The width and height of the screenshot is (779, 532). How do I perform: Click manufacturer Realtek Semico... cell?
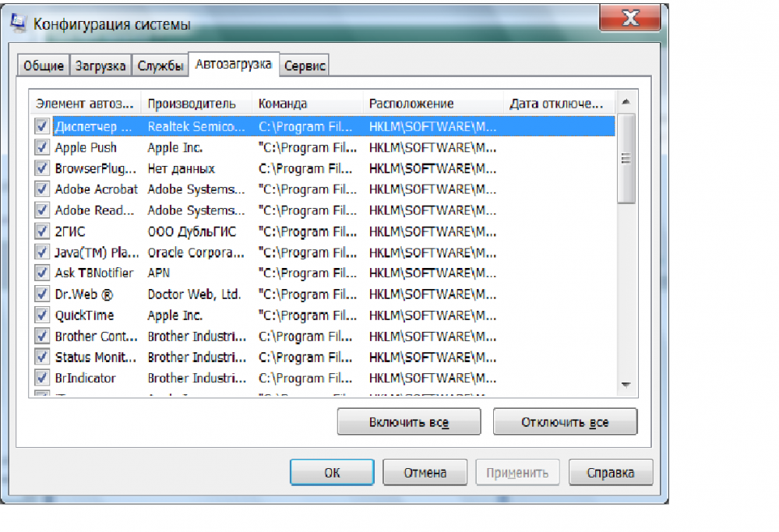pos(196,127)
